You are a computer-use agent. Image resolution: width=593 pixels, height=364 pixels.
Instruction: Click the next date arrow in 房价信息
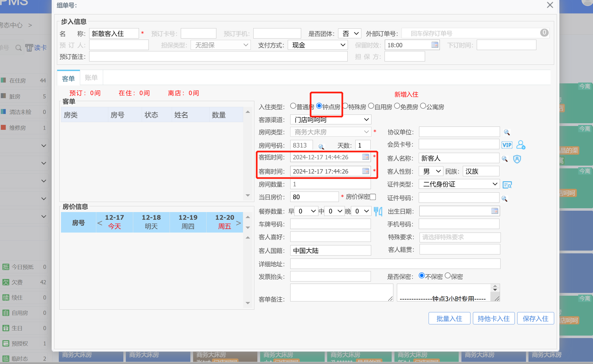click(239, 223)
